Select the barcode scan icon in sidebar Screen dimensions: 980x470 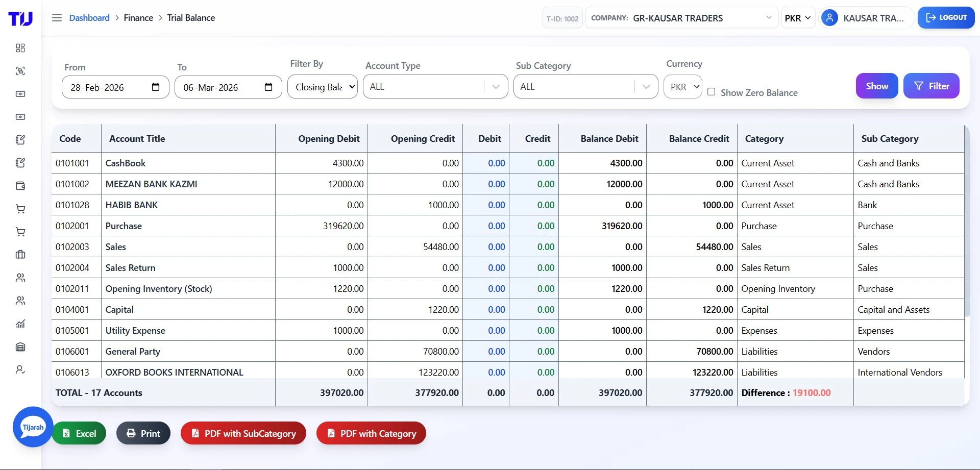point(20,71)
